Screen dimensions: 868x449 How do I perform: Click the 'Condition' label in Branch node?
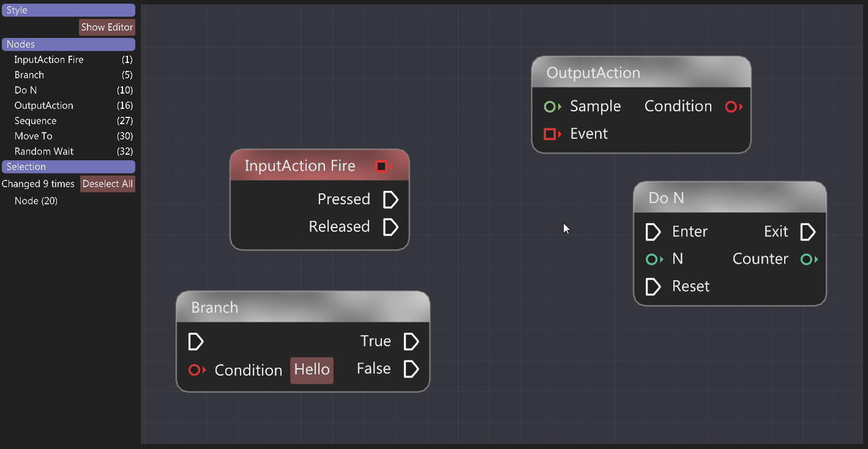tap(249, 370)
